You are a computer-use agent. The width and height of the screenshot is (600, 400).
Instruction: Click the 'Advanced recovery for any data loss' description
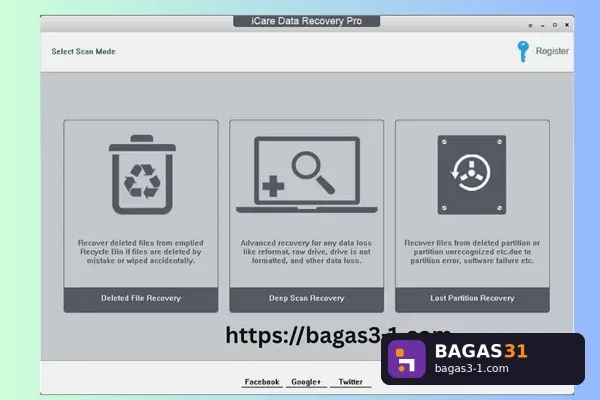coord(307,252)
